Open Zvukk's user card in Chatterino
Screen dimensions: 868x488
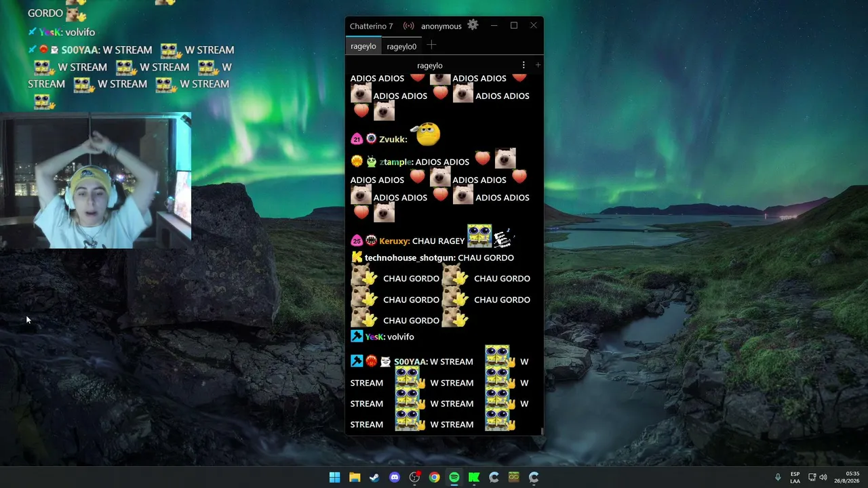[392, 140]
